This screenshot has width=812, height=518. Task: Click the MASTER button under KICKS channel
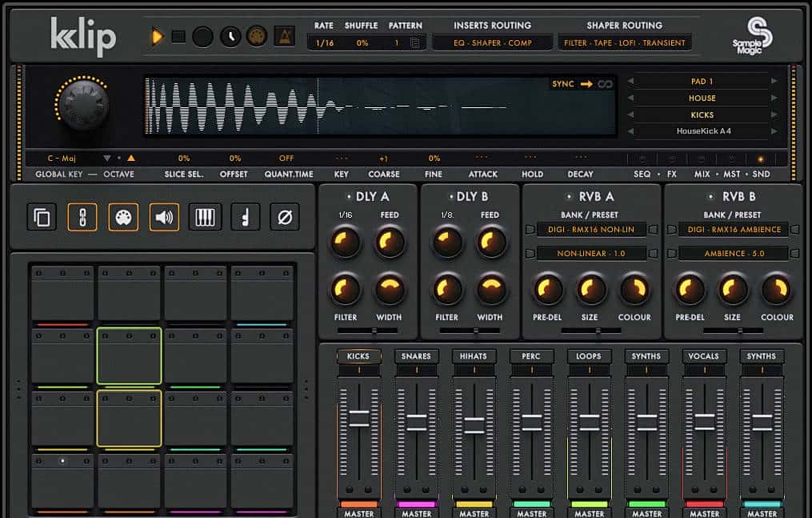point(358,513)
